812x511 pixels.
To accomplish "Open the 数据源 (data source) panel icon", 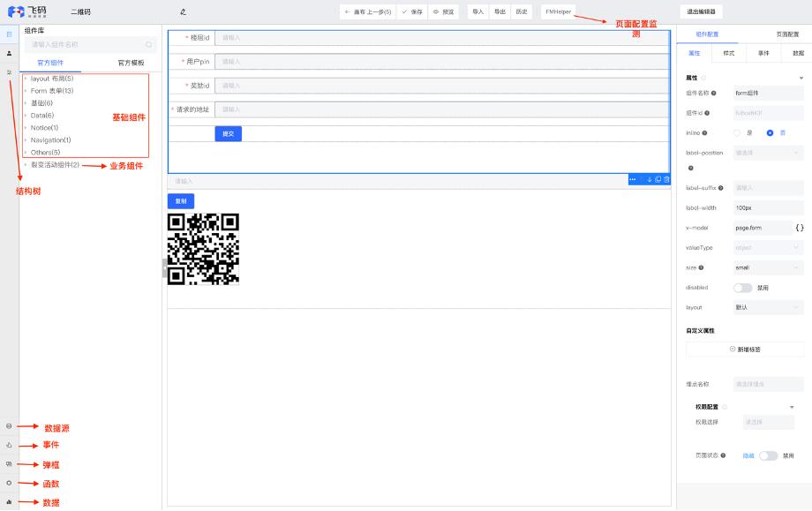I will [8, 426].
